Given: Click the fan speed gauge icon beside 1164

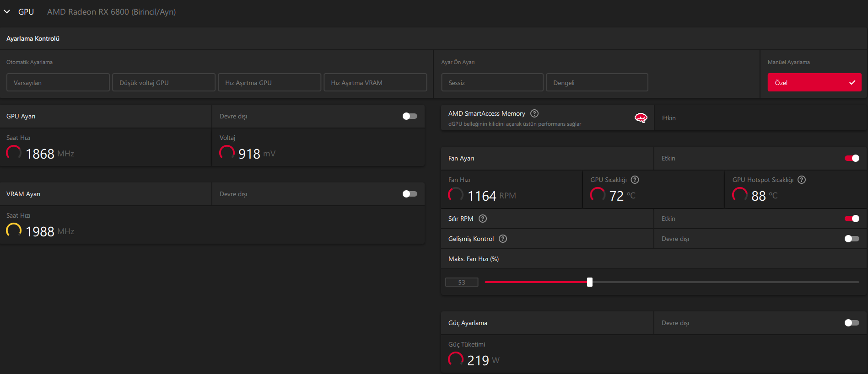Looking at the screenshot, I should [456, 194].
